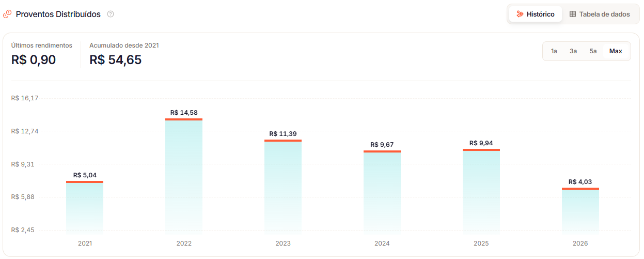The image size is (644, 259).
Task: Click the 2025 bar showing R$ 9,94
Action: coord(481,191)
